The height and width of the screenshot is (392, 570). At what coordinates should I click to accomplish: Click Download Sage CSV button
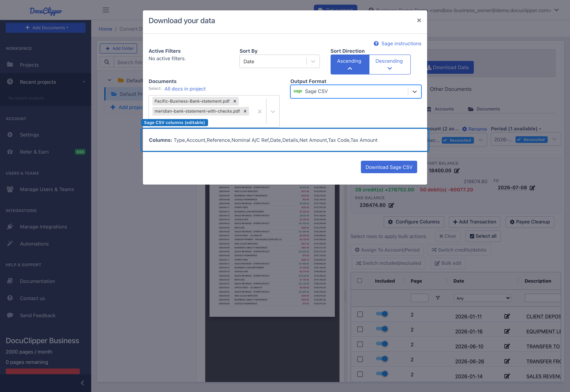click(389, 167)
